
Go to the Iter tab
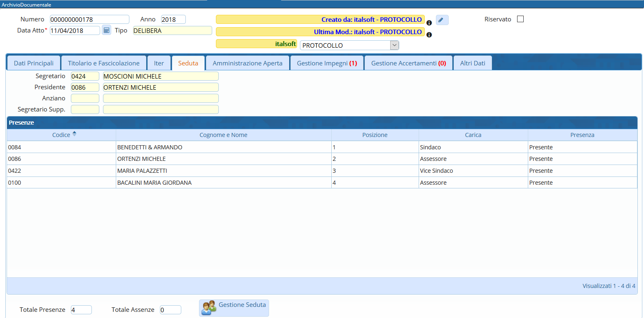(x=159, y=63)
